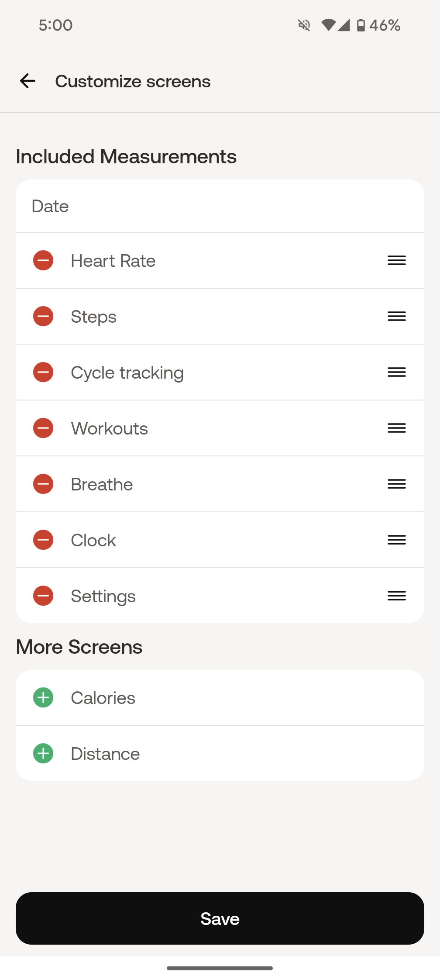Image resolution: width=440 pixels, height=980 pixels.
Task: Remove Settings screen with minus icon
Action: (x=43, y=596)
